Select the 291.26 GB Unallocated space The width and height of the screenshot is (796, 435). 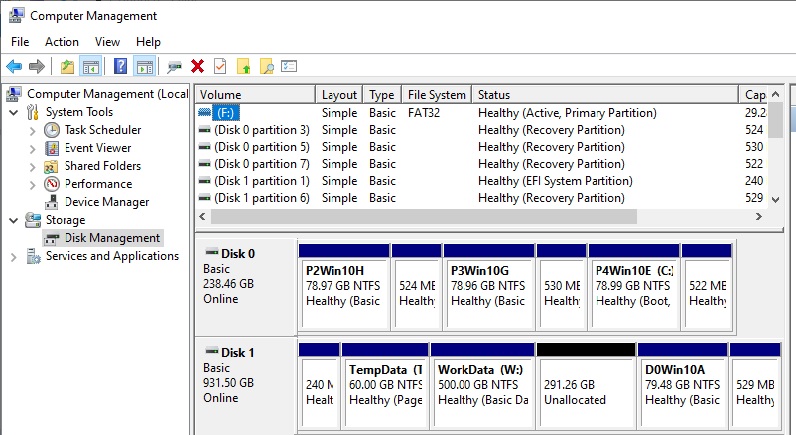pos(586,386)
